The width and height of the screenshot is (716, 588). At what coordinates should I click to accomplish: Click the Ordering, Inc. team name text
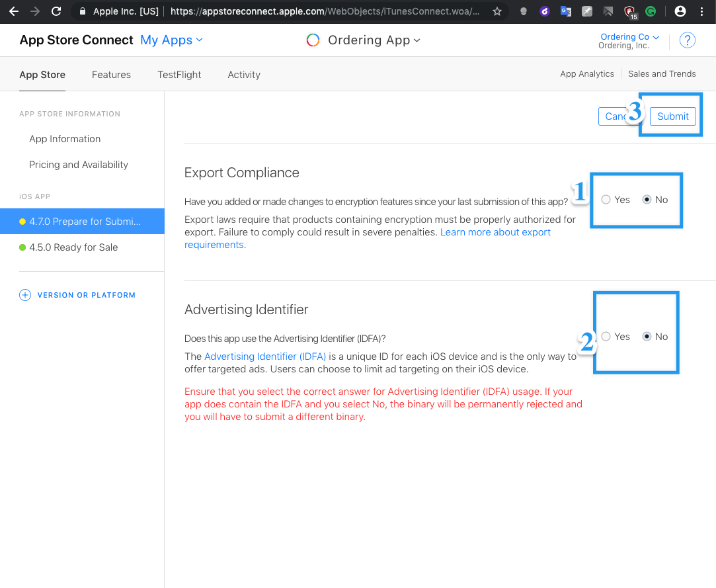pos(623,46)
